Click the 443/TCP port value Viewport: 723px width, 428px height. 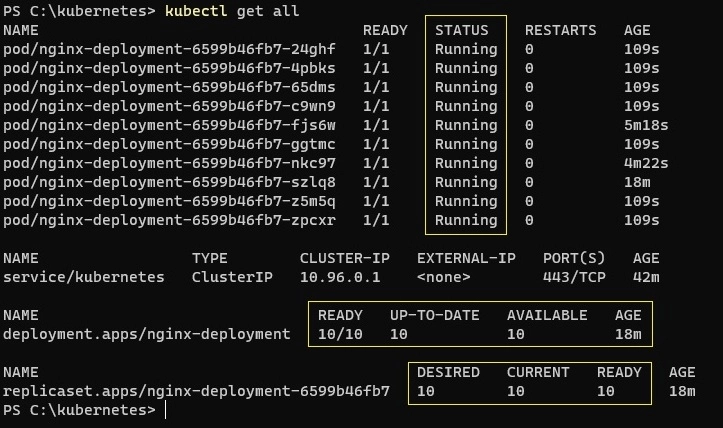[x=574, y=277]
